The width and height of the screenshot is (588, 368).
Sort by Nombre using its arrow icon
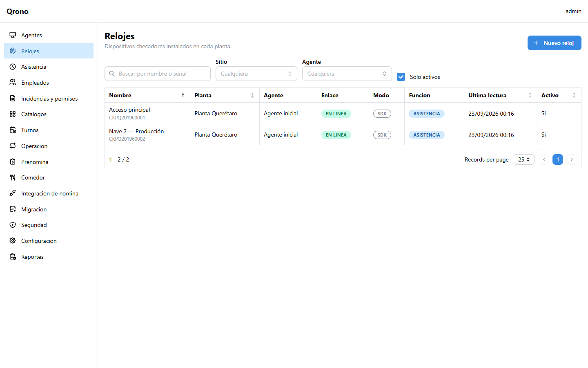[x=183, y=95]
